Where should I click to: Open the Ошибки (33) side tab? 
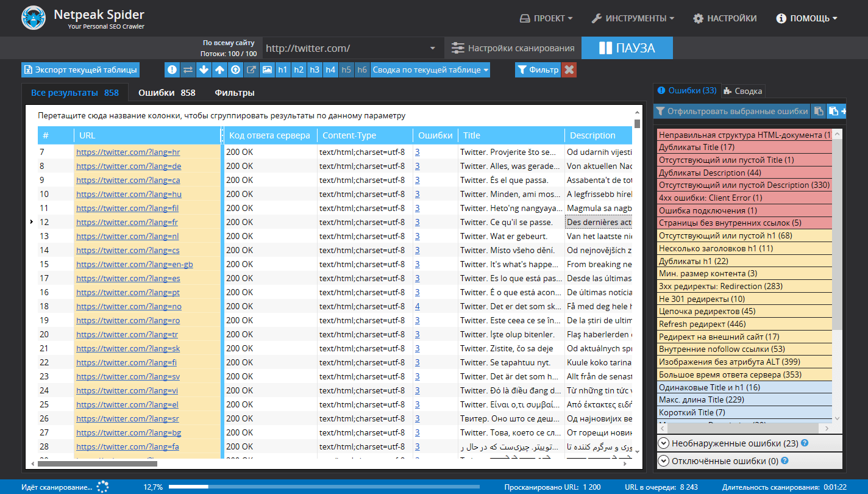[687, 90]
